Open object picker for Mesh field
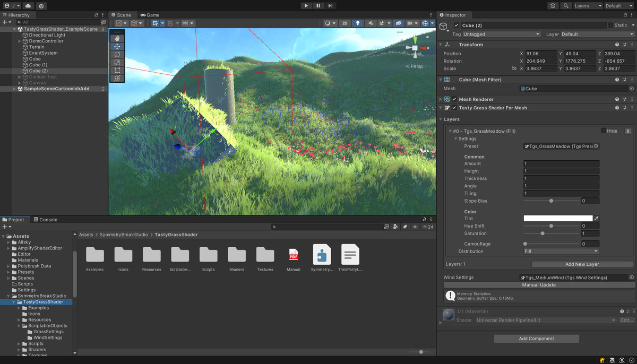Screen dimensions: 637x364 (632, 89)
